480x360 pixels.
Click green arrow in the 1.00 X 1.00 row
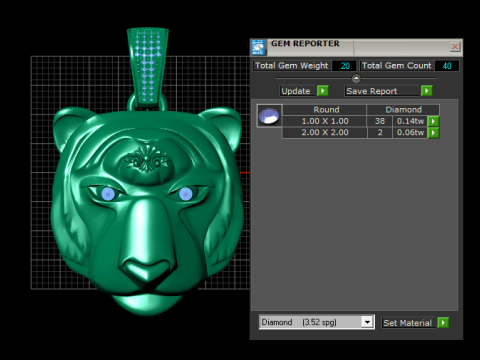tap(433, 121)
